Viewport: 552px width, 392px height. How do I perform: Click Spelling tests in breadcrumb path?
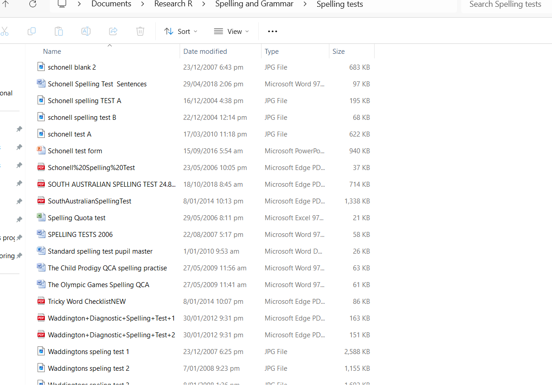340,4
